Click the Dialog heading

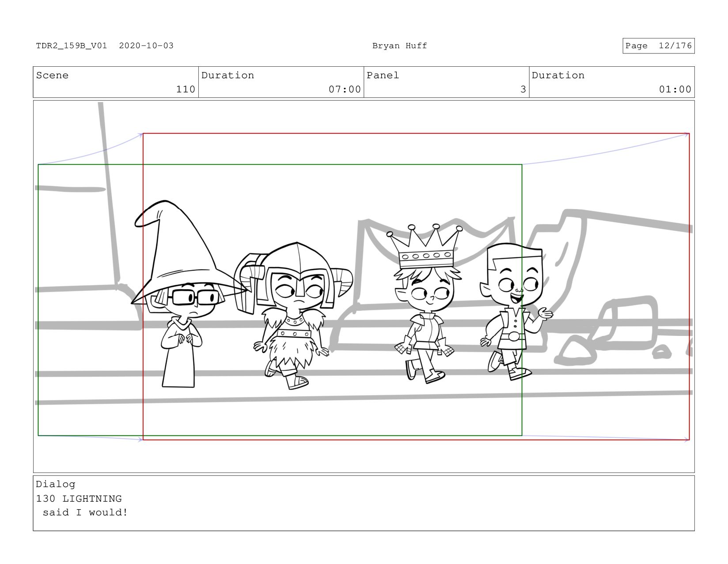point(56,484)
